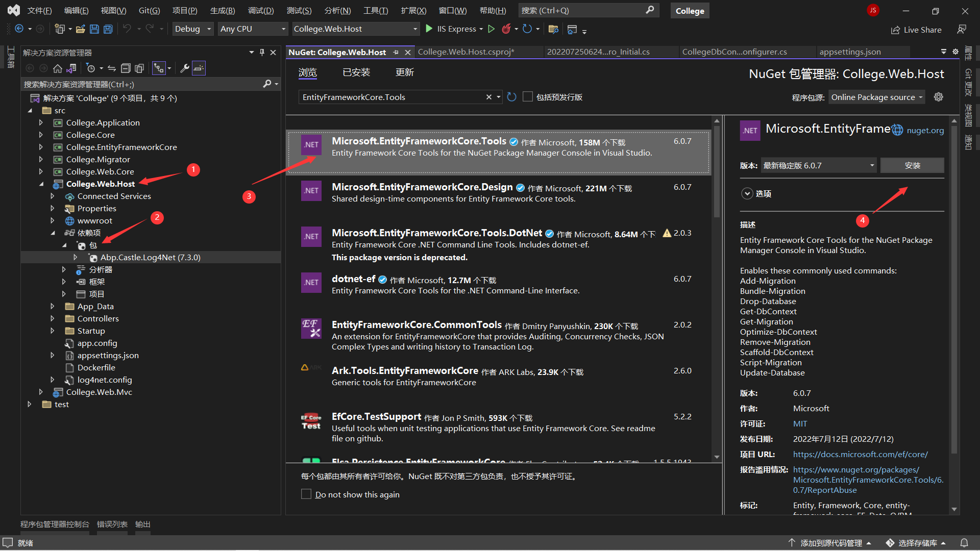980x551 pixels.
Task: Click the refresh icon beside package search
Action: (x=511, y=97)
